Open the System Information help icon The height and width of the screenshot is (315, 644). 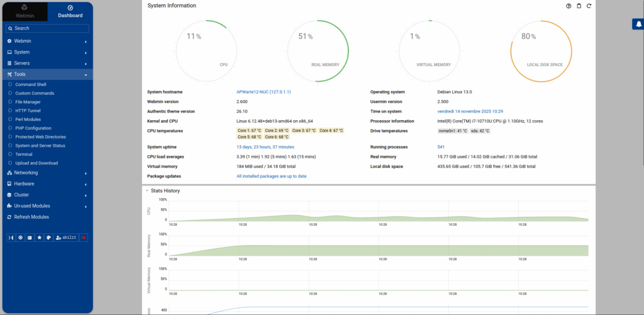pyautogui.click(x=569, y=6)
